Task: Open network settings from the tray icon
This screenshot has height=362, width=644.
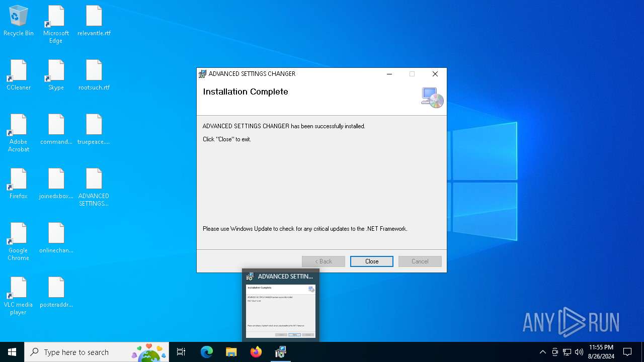Action: (x=567, y=352)
